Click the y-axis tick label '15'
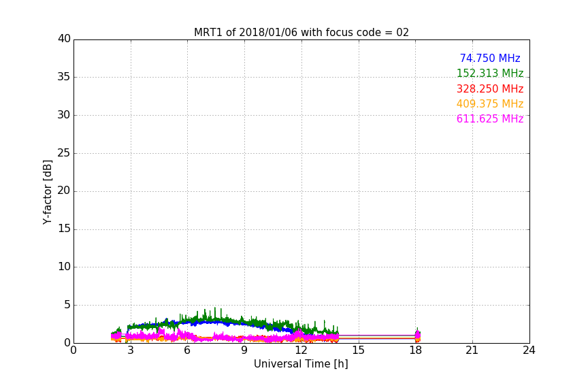 (x=64, y=229)
